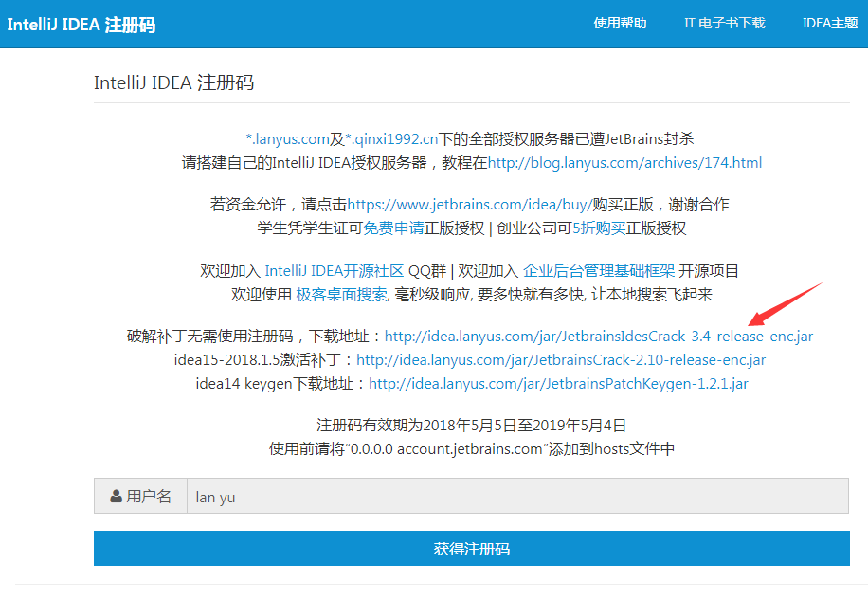
Task: Download JetbrainsIdesCrack-3.4-release-enc.jar link
Action: [599, 337]
